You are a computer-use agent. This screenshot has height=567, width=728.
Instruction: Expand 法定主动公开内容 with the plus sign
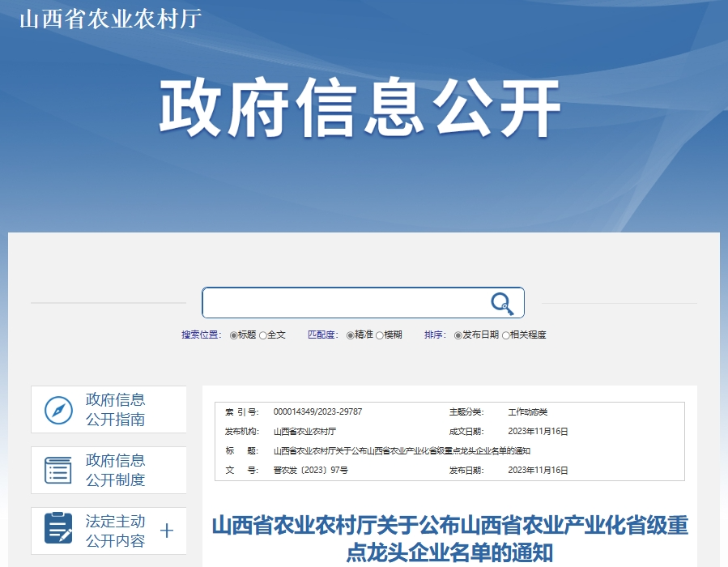(167, 531)
